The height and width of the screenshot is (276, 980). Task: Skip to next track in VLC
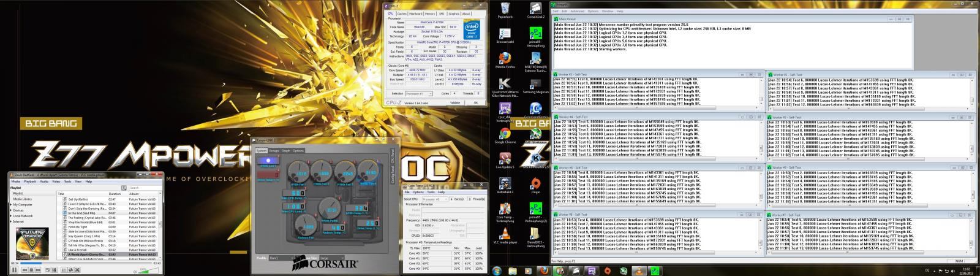pyautogui.click(x=38, y=270)
